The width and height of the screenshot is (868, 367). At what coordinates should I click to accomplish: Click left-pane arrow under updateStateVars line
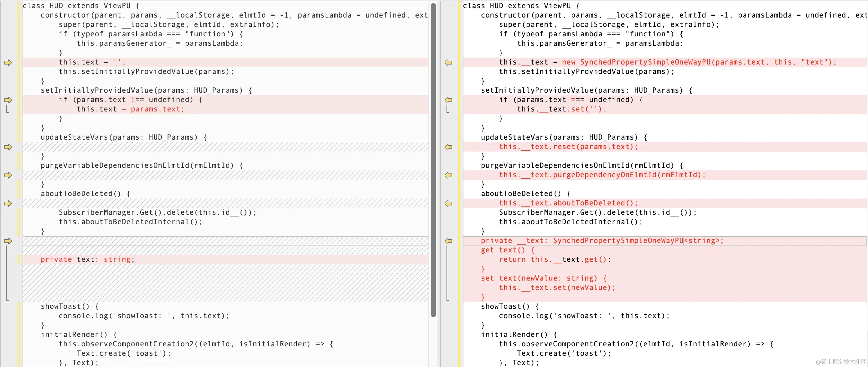[8, 147]
